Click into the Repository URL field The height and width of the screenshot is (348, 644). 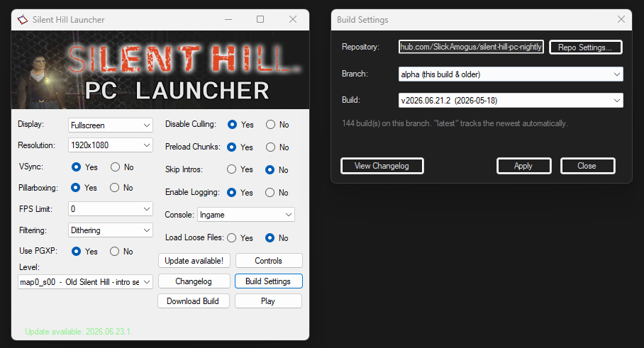(471, 47)
